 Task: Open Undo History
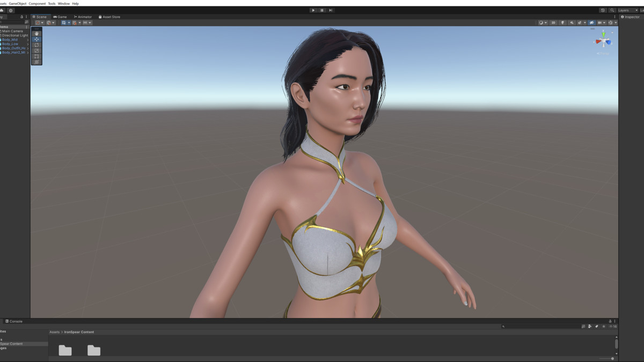(603, 10)
